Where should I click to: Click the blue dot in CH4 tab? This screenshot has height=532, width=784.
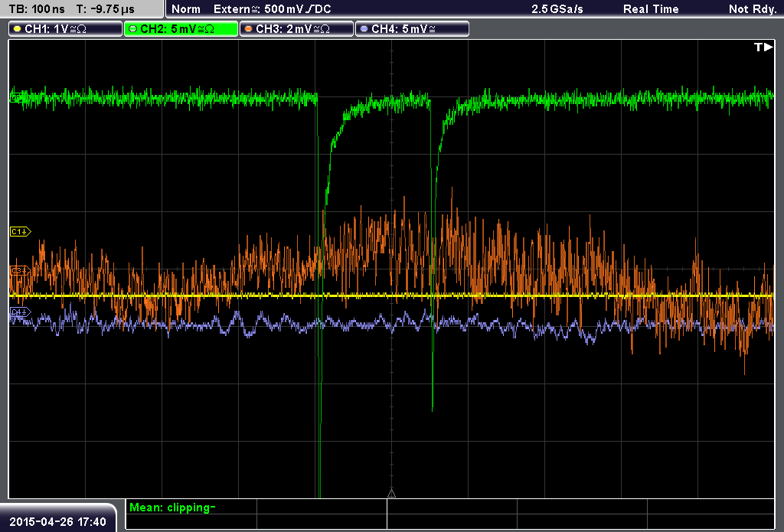click(364, 29)
